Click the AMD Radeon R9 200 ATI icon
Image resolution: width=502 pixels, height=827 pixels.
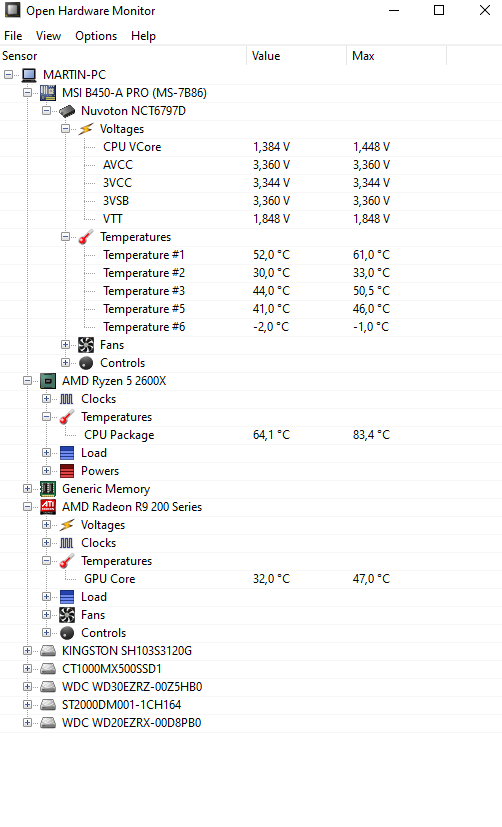point(47,507)
